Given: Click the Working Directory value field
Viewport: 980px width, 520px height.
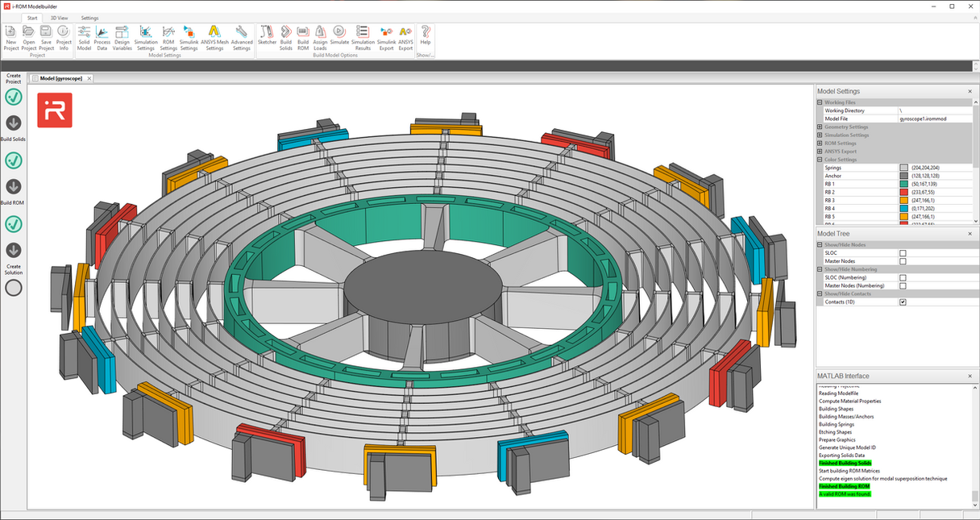Looking at the screenshot, I should pyautogui.click(x=936, y=110).
